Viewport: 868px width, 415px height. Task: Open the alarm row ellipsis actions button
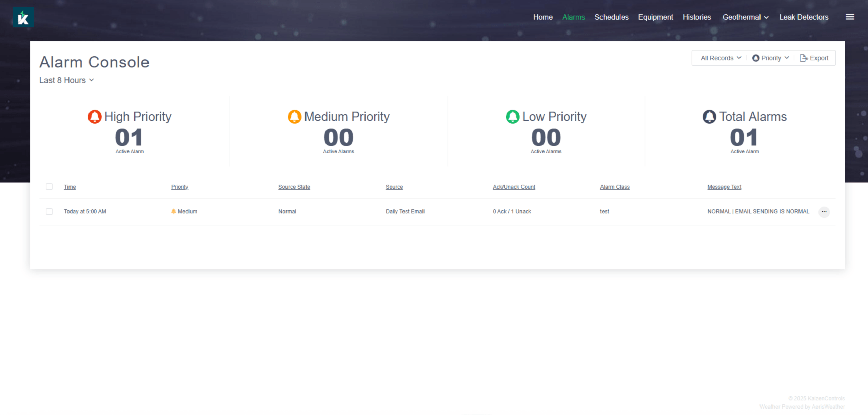point(824,212)
